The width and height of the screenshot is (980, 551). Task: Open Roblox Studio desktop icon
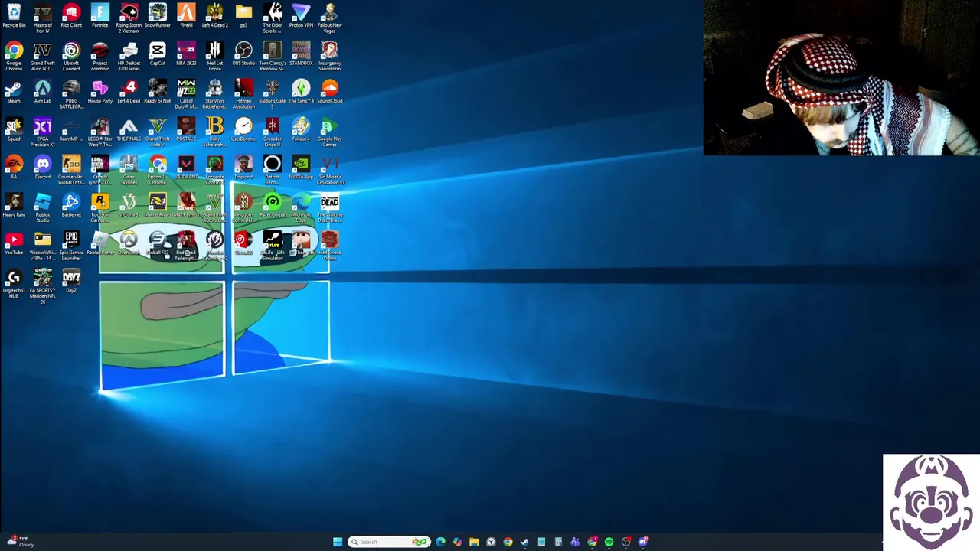[43, 207]
